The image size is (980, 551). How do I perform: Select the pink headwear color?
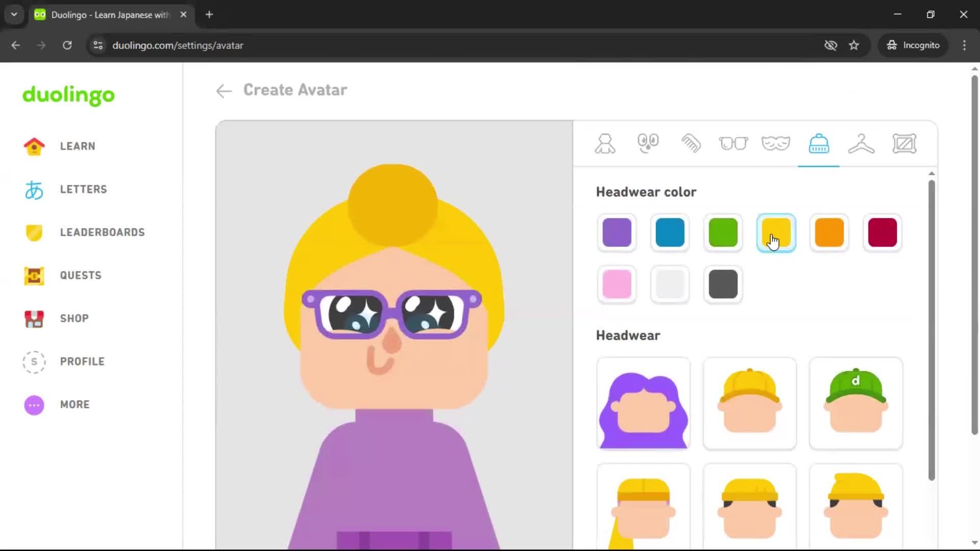click(617, 284)
